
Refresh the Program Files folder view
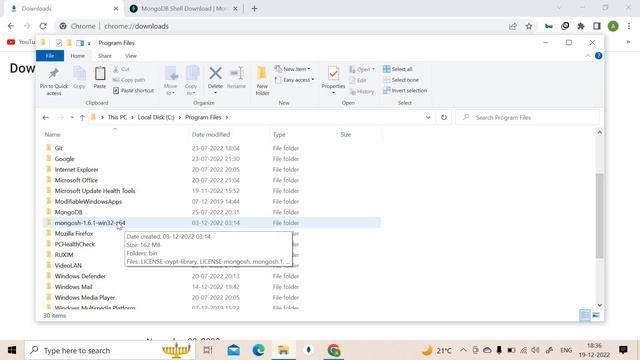[444, 118]
